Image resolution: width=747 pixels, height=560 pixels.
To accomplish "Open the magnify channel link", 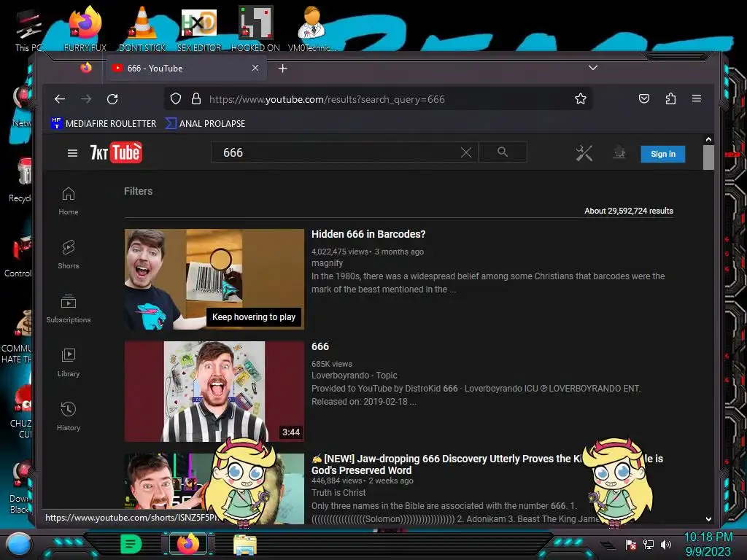I will pyautogui.click(x=327, y=262).
